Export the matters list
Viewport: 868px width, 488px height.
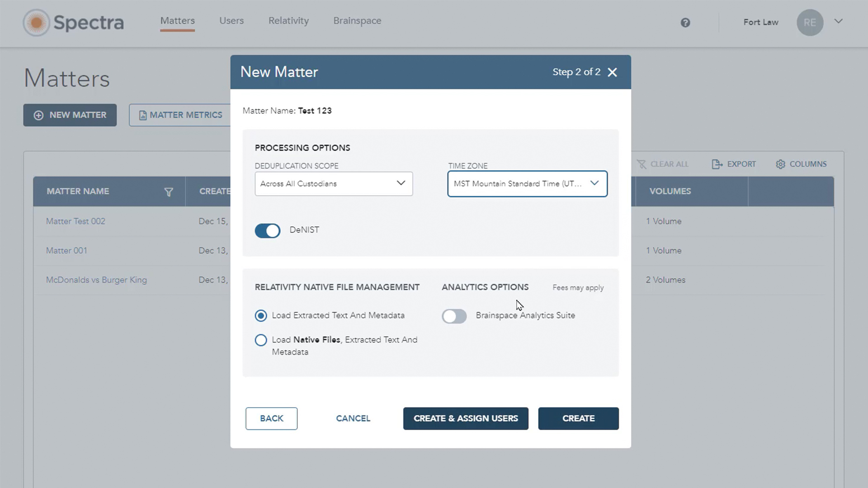[x=717, y=164]
